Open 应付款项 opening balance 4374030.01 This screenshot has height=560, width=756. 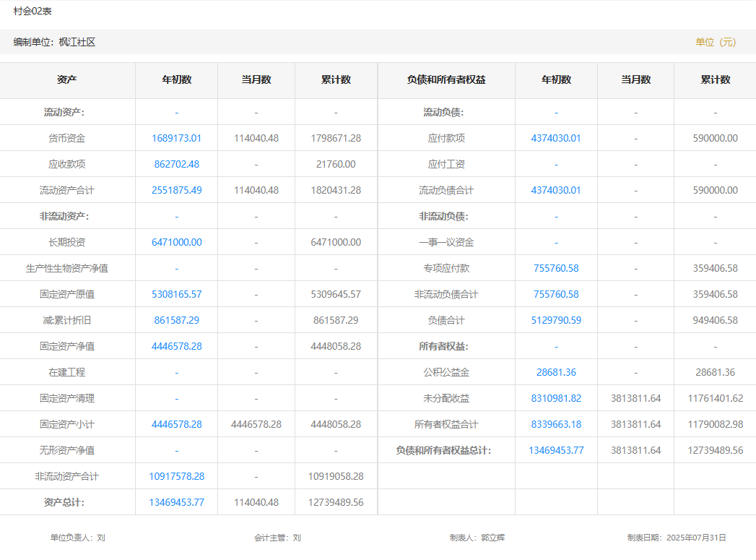[x=556, y=138]
